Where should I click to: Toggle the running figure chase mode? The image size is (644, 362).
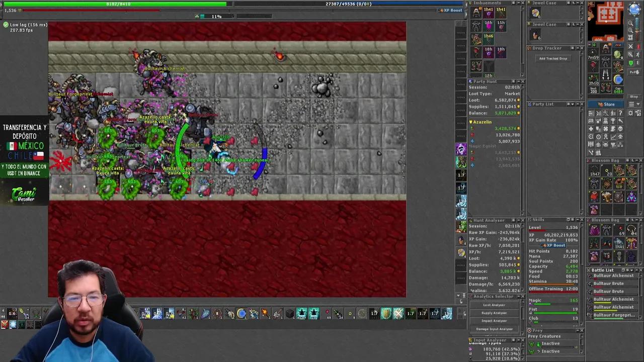(x=638, y=55)
